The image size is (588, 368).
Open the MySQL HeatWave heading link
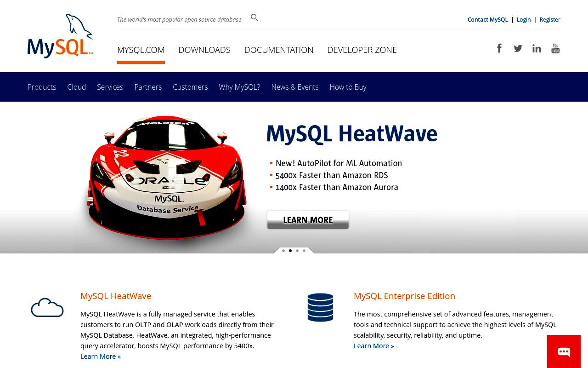coord(116,296)
